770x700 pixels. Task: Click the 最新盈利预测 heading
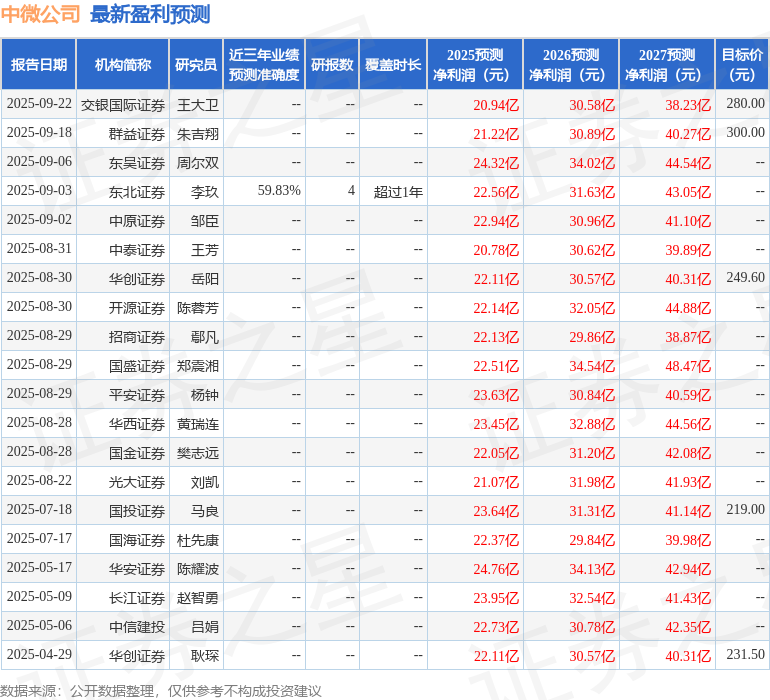(x=150, y=14)
